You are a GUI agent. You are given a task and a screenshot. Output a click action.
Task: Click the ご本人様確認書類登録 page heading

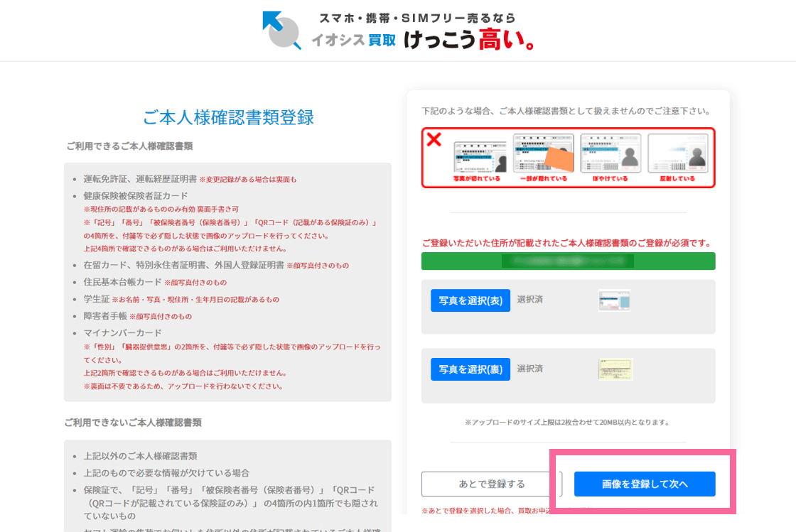point(228,117)
